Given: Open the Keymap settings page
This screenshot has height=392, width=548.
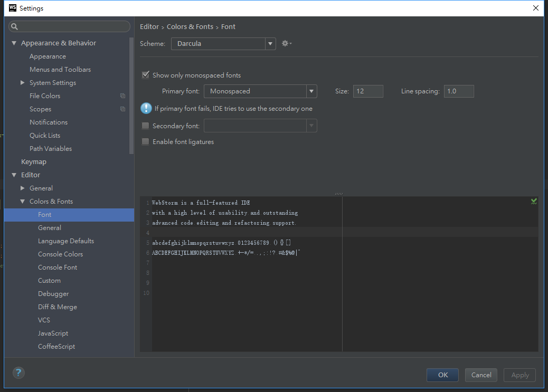Looking at the screenshot, I should [34, 162].
